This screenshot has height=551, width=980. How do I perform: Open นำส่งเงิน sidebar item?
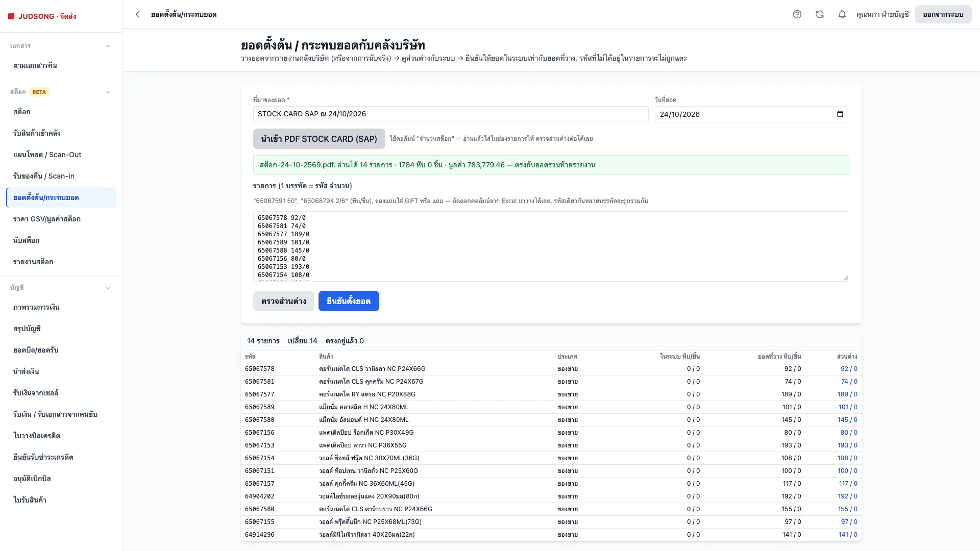tap(61, 371)
